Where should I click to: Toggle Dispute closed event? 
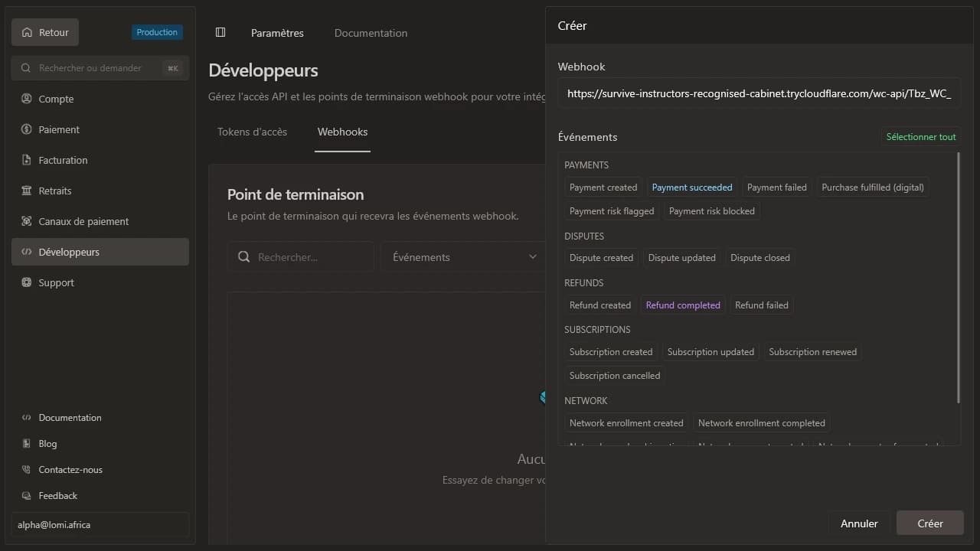(760, 258)
